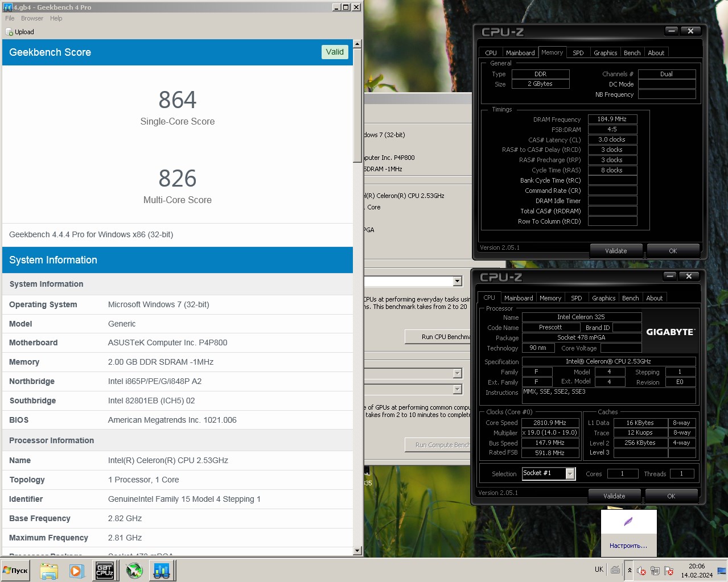Open Mainboard tab in CPU-Z Memory window
The height and width of the screenshot is (582, 728).
[x=520, y=53]
